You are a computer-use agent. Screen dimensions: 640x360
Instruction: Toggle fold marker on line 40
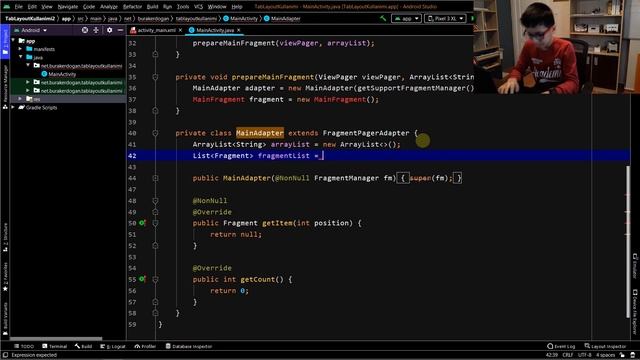coord(155,133)
